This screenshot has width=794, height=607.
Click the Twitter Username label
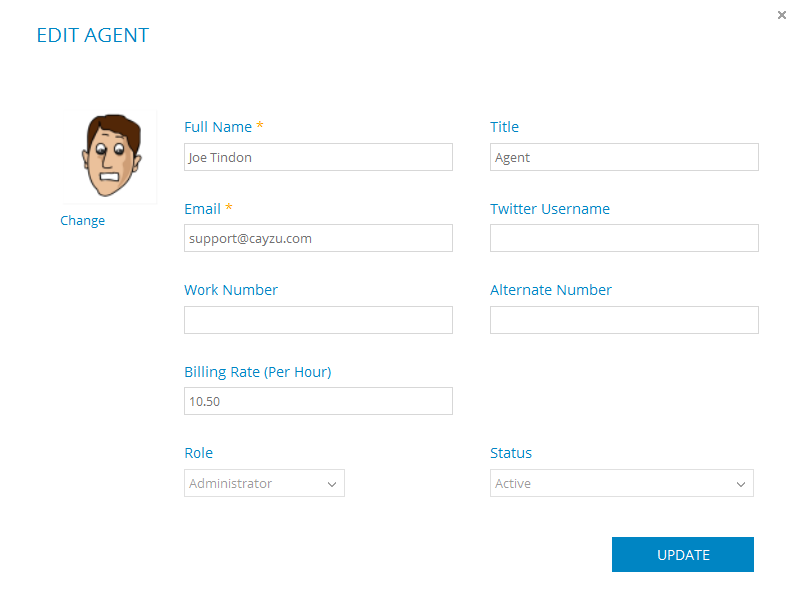550,209
